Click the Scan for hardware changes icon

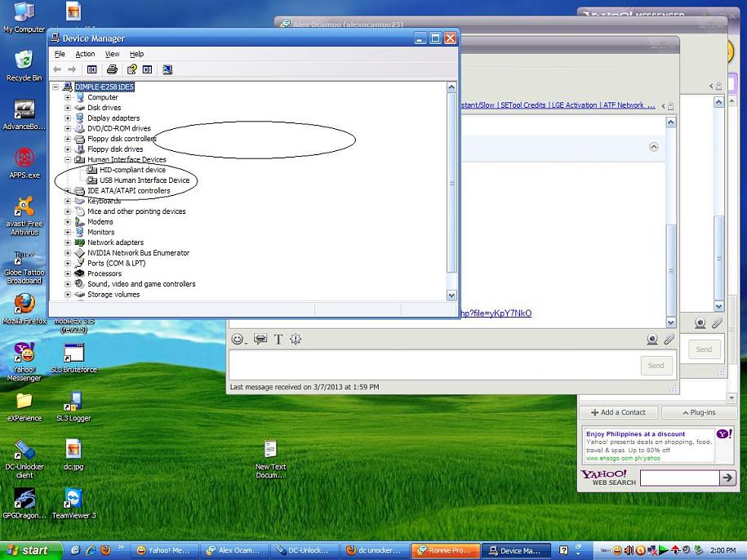(x=167, y=69)
